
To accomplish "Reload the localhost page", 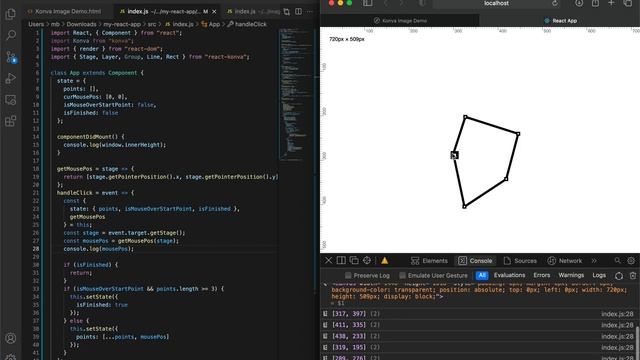I will [x=555, y=3].
